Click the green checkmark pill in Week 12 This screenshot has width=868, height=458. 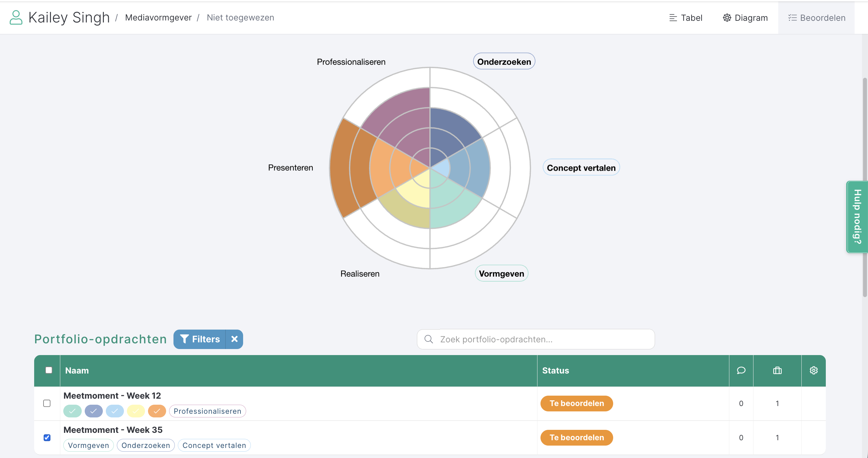click(x=72, y=411)
